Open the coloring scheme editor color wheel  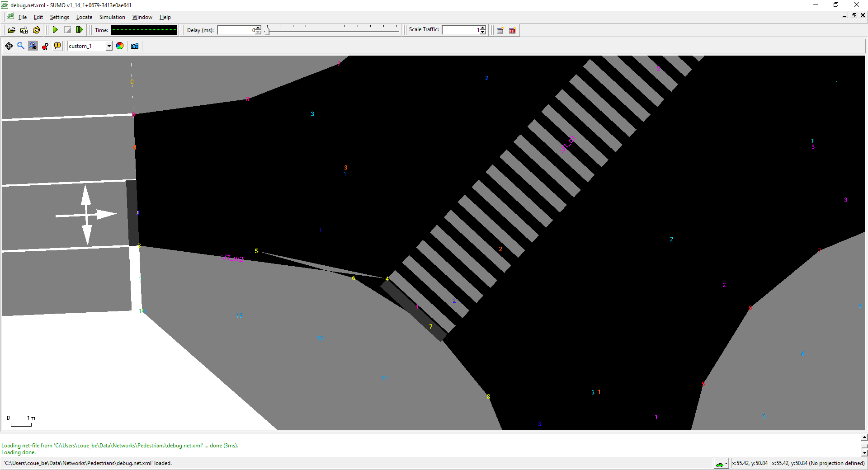[119, 46]
